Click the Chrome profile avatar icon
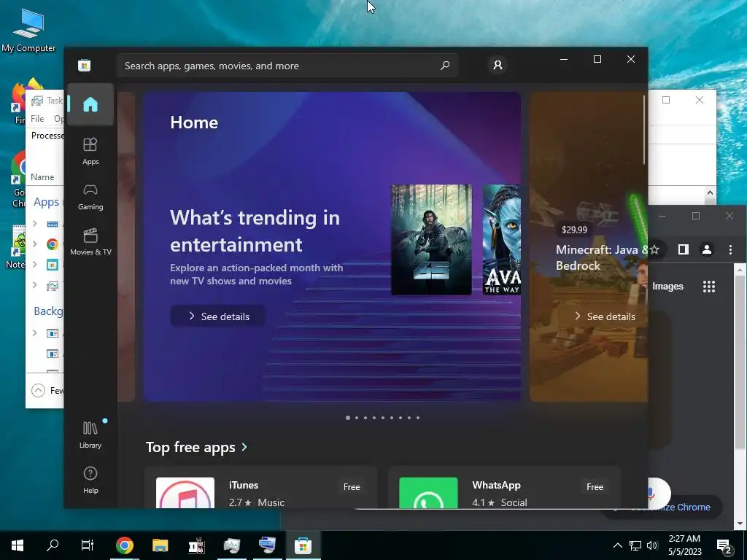 point(706,249)
